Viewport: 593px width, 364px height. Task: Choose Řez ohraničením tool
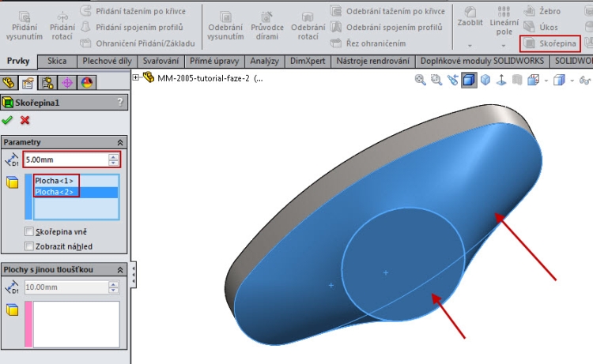tap(368, 43)
